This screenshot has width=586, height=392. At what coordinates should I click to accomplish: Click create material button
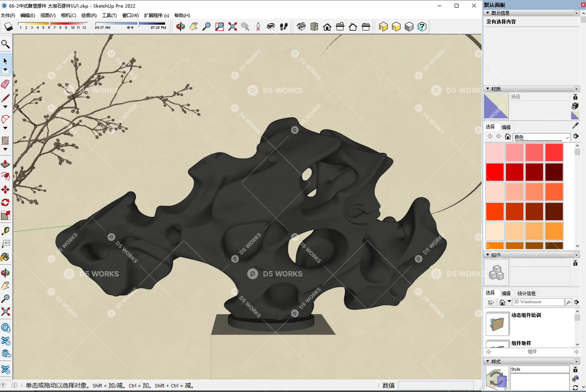click(575, 106)
